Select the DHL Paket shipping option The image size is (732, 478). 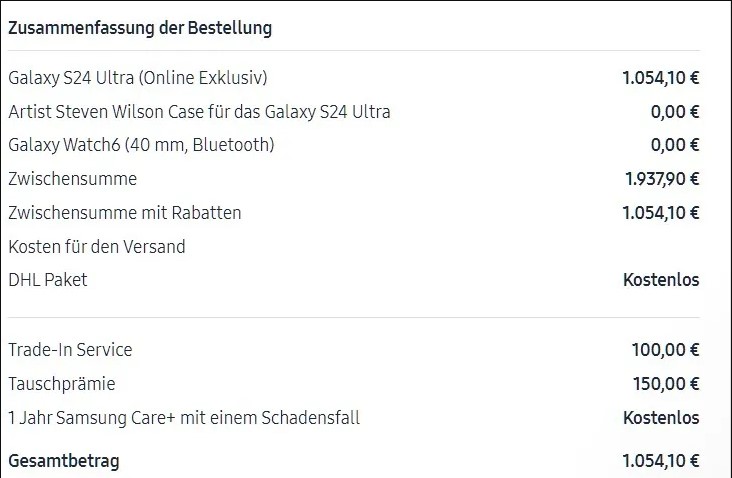[48, 280]
